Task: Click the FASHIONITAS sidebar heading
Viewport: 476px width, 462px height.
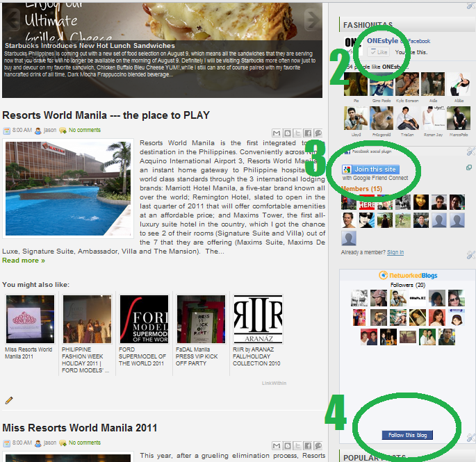Action: pos(368,25)
